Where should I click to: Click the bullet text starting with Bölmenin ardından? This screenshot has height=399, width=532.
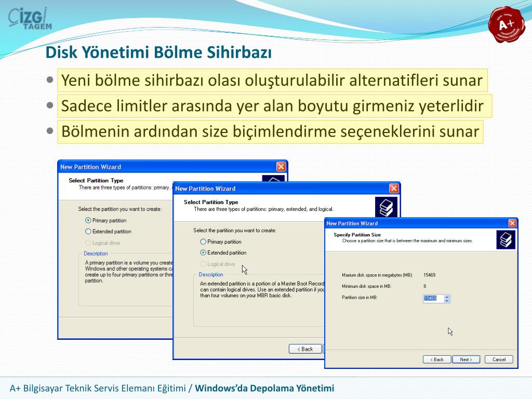pos(270,131)
